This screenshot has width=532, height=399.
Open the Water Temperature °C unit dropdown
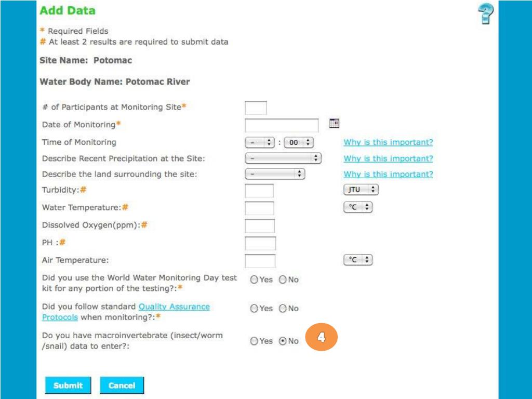(358, 207)
